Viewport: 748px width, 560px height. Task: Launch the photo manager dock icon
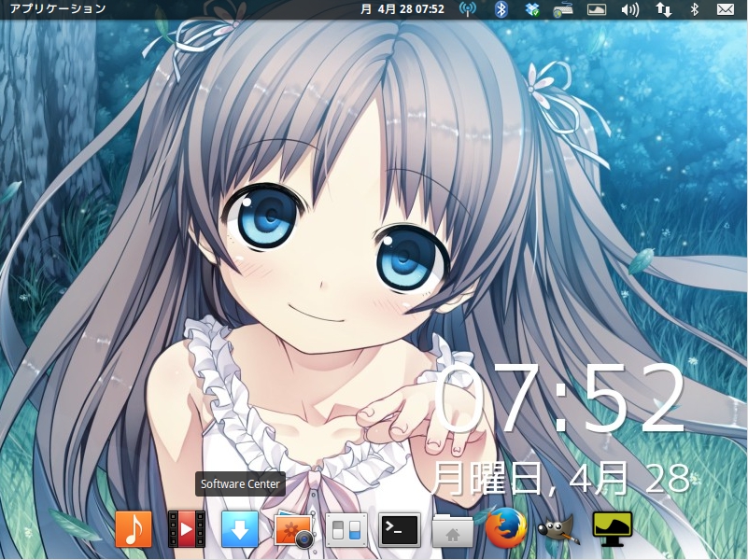click(294, 529)
